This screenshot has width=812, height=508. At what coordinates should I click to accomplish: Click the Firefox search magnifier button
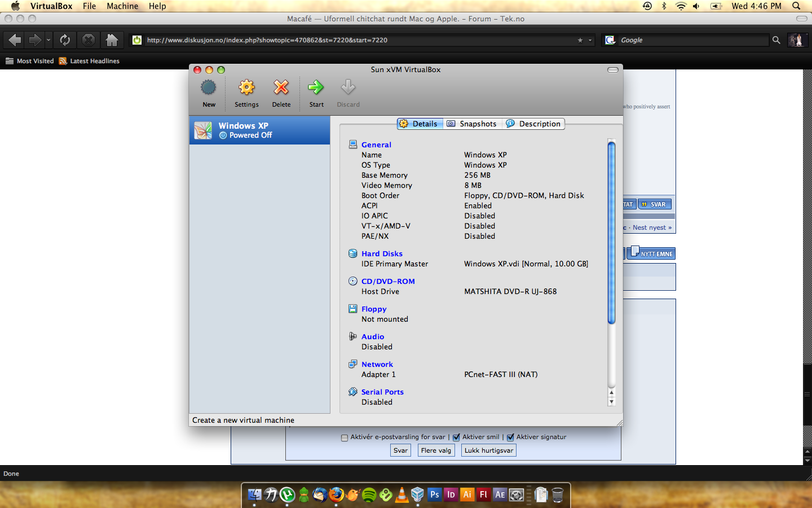click(x=776, y=40)
